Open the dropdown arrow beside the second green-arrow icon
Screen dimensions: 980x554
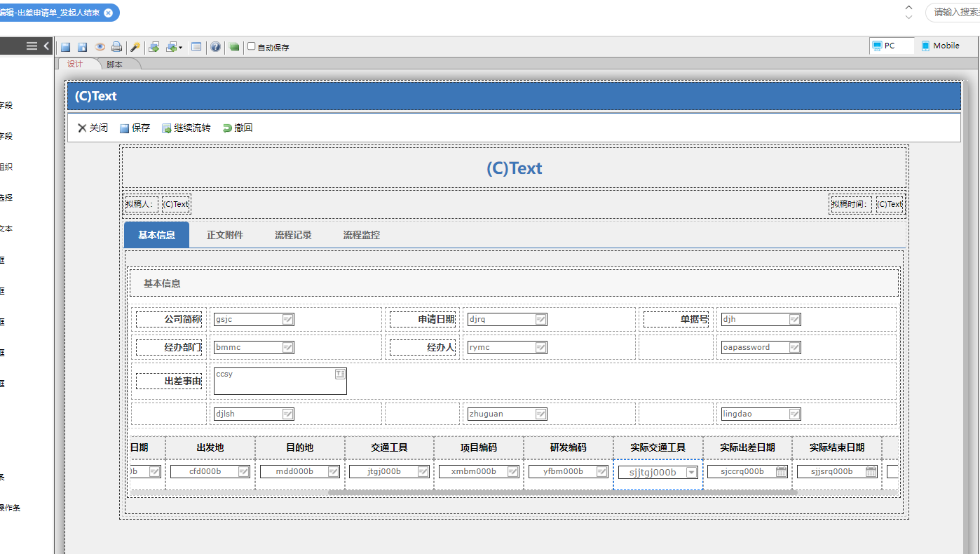(180, 48)
